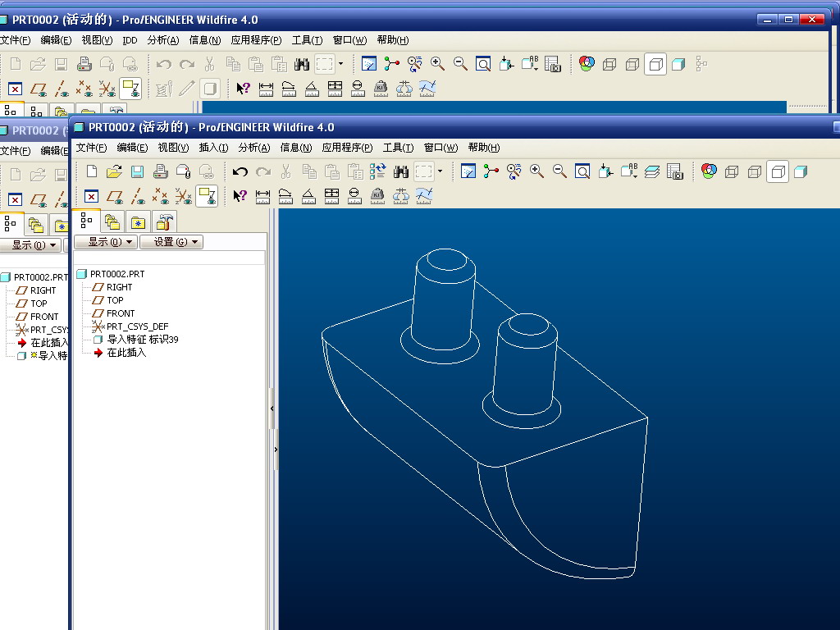Measure distance with ruler icon, front window
840x630 pixels.
coord(262,196)
